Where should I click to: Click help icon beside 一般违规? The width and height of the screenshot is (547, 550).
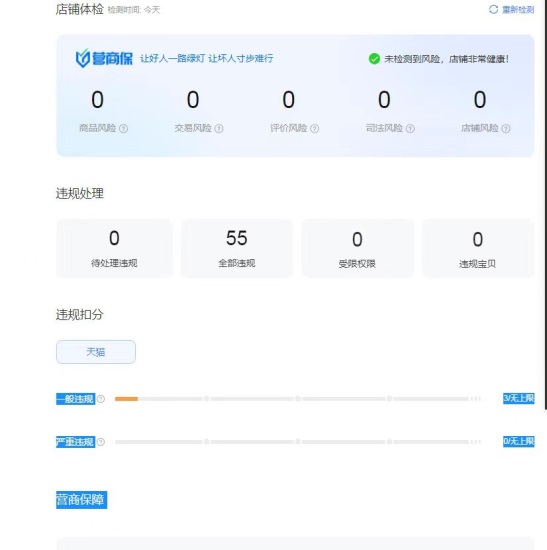tap(101, 399)
